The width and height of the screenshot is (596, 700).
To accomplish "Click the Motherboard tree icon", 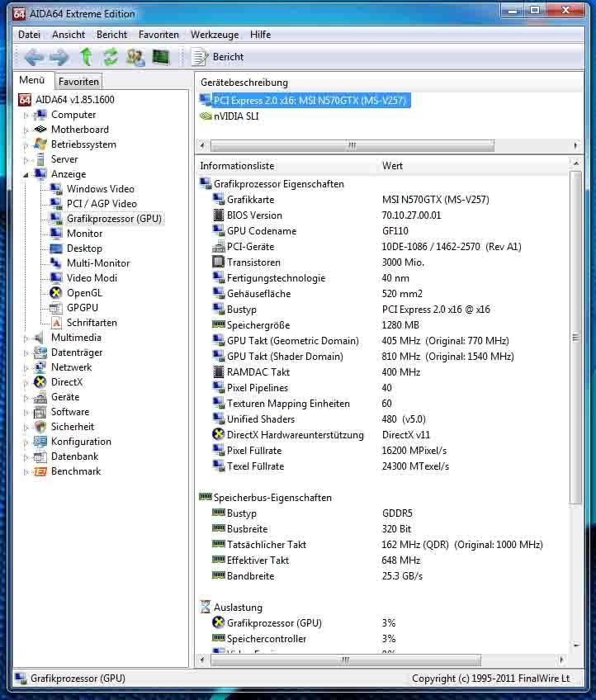I will (x=40, y=130).
